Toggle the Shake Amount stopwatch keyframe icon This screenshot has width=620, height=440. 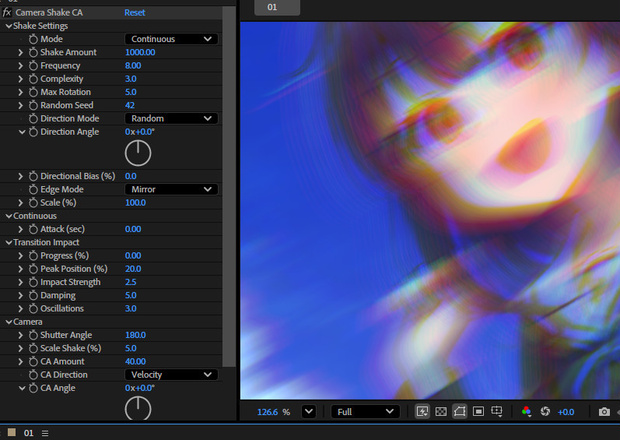click(34, 52)
